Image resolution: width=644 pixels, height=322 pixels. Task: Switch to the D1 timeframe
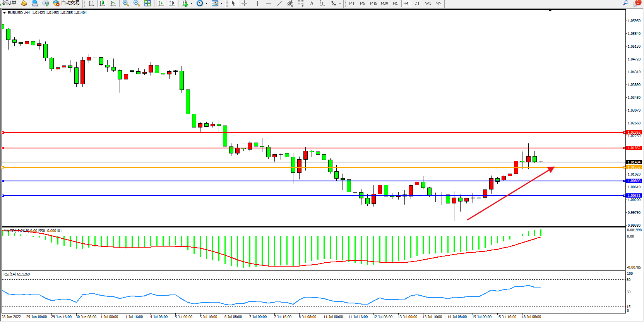(x=417, y=3)
